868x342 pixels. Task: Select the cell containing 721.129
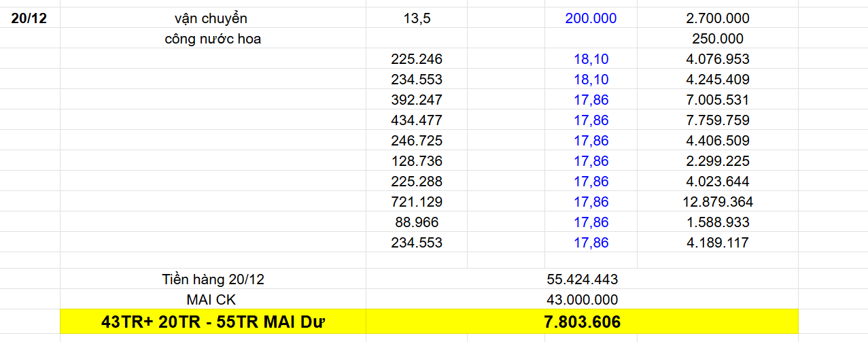(416, 202)
